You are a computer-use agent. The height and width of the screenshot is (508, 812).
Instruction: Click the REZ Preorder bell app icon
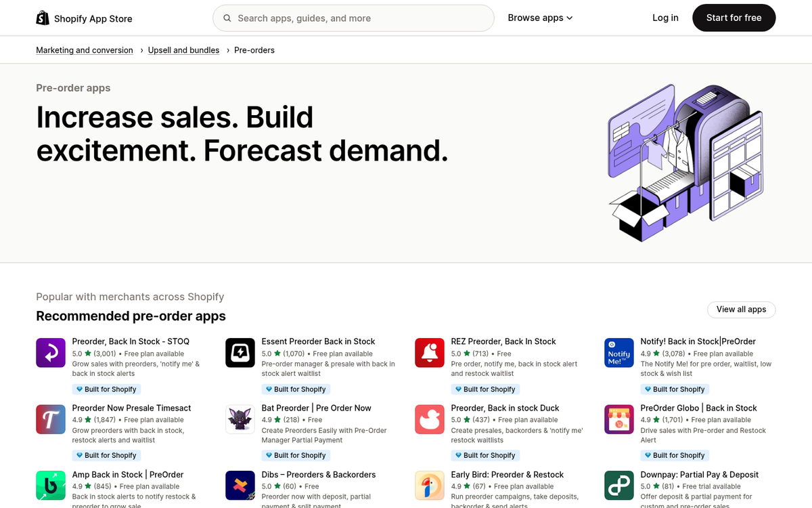point(430,352)
